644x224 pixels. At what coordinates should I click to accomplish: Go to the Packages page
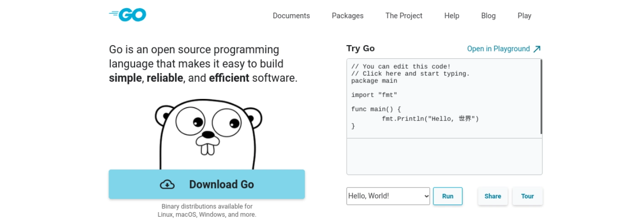348,16
